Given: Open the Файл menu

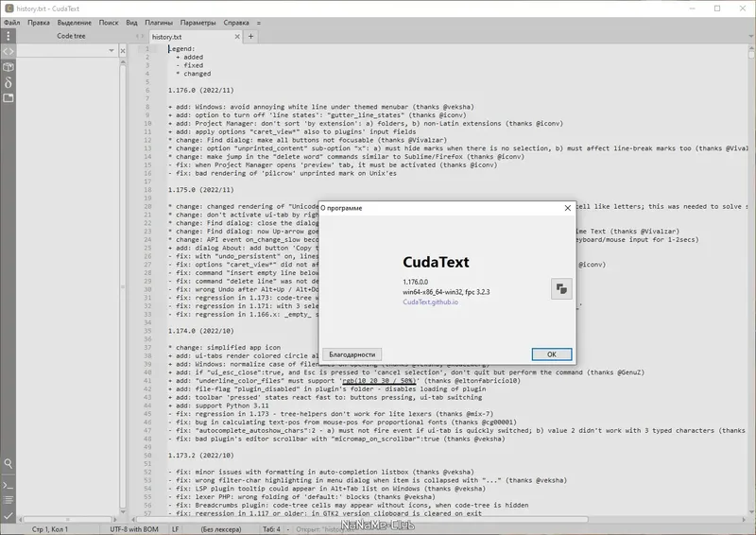Looking at the screenshot, I should point(11,23).
